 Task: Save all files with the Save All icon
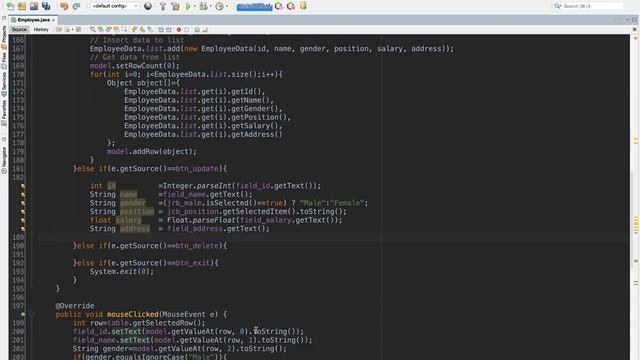(x=46, y=6)
